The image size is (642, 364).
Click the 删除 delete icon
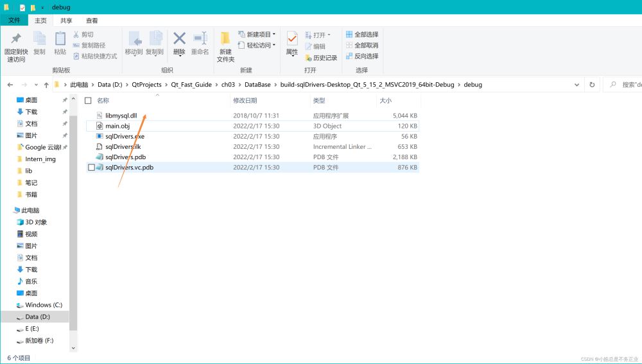click(x=179, y=39)
